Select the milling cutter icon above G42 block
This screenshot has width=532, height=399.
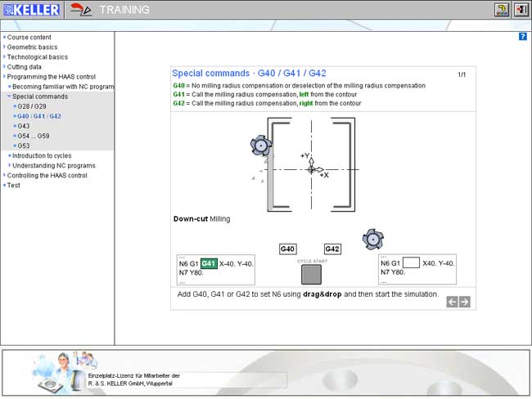pyautogui.click(x=373, y=240)
